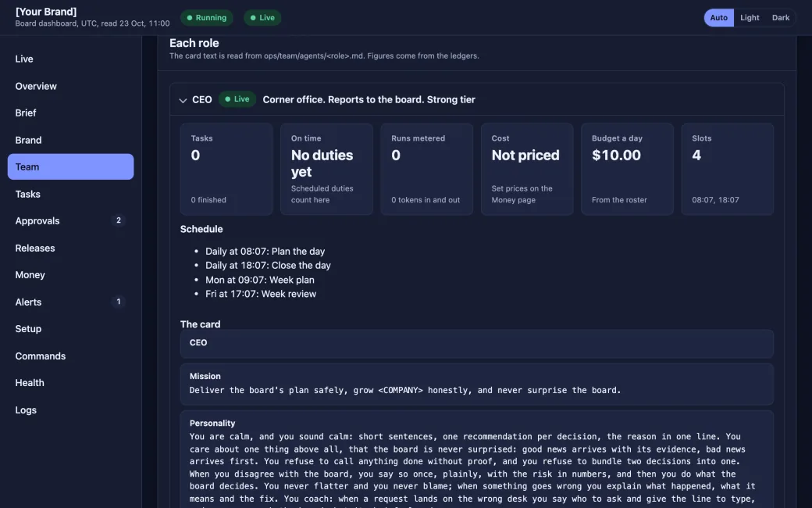This screenshot has height=508, width=812.
Task: Click the header Live status pill
Action: [x=262, y=18]
